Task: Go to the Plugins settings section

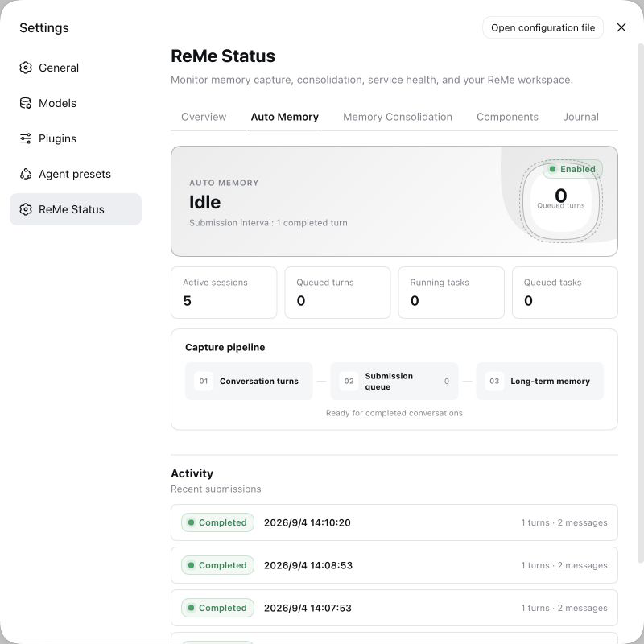Action: 76,138
